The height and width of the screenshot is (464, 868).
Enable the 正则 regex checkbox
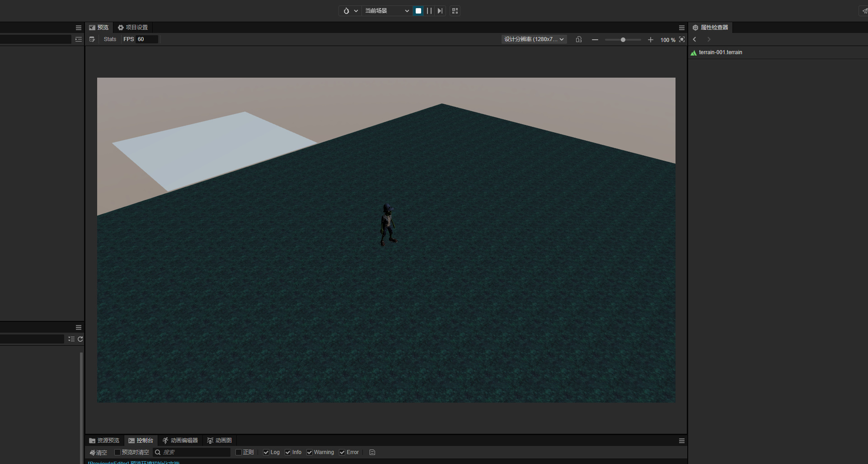pos(239,452)
